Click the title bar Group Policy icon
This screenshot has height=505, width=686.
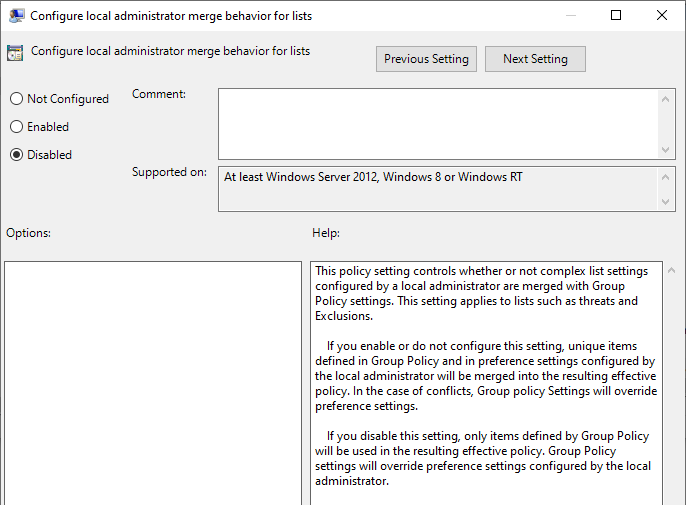click(x=16, y=16)
